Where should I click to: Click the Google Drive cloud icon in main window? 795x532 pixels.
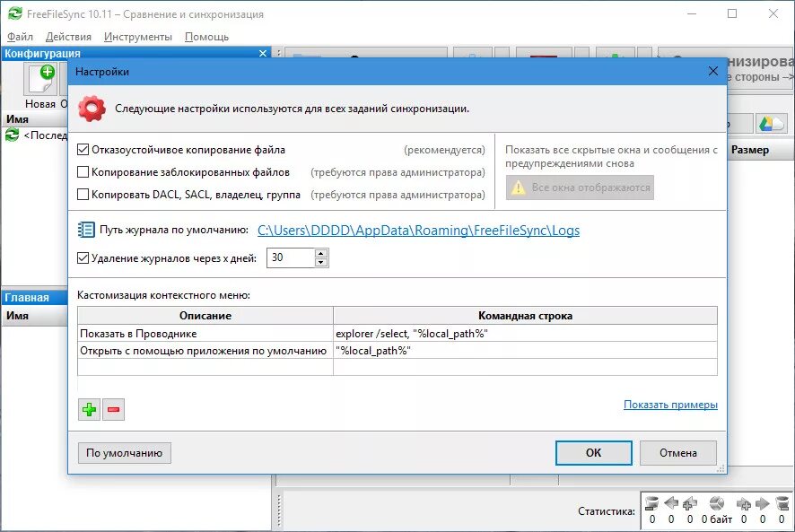(772, 123)
